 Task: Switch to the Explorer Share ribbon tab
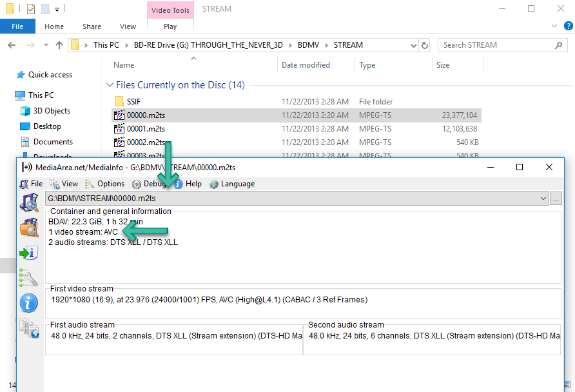click(92, 26)
